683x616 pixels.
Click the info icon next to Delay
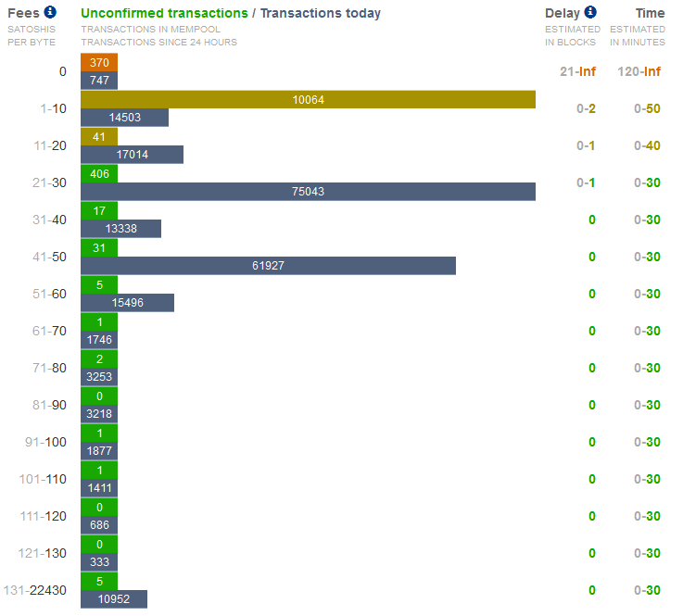coord(590,12)
